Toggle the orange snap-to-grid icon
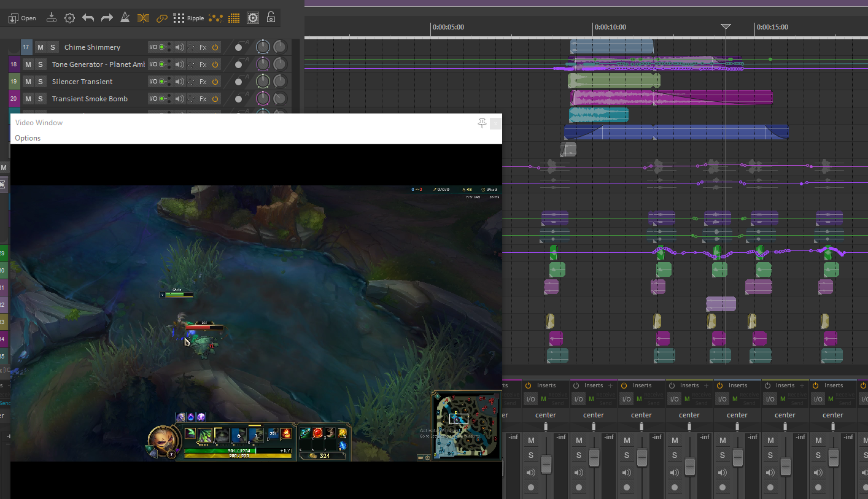Viewport: 868px width, 499px height. coord(234,18)
